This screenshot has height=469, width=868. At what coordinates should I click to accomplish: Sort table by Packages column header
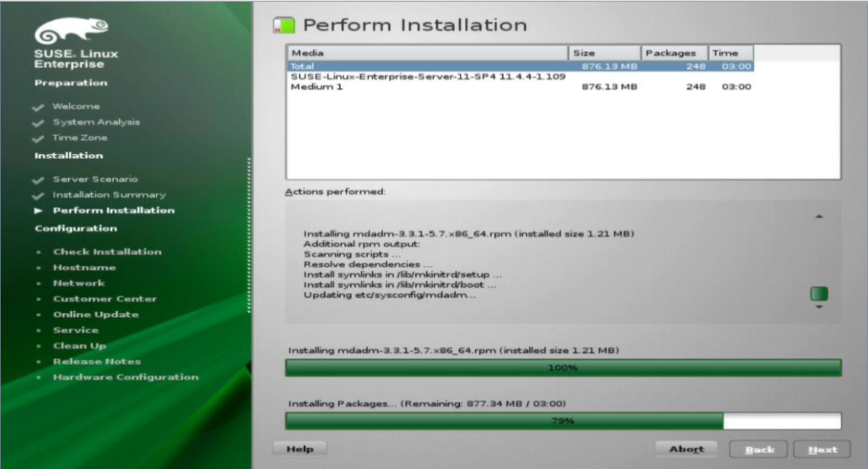coord(675,53)
